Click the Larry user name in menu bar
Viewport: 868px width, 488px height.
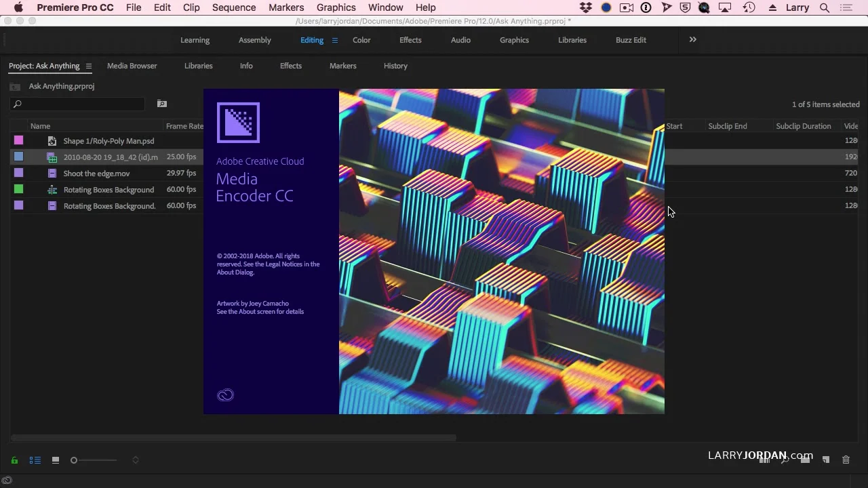(797, 7)
